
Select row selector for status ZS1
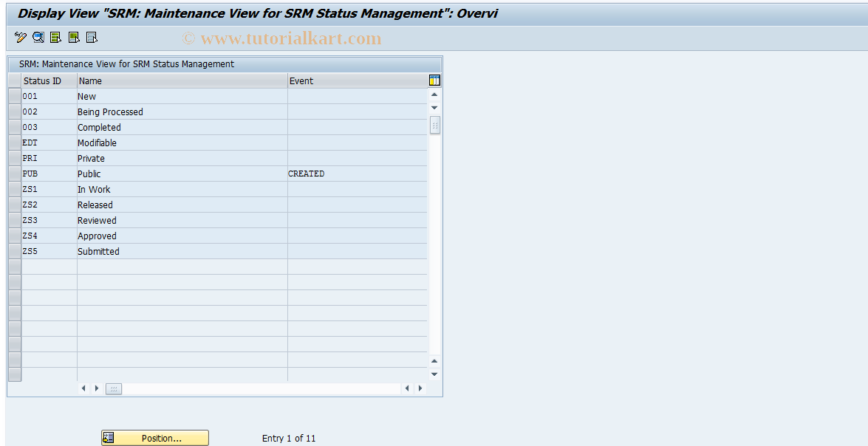click(x=15, y=189)
